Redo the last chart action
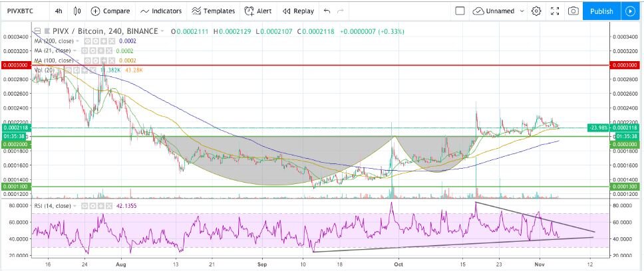Screen dimensions: 644x271 tap(340, 11)
